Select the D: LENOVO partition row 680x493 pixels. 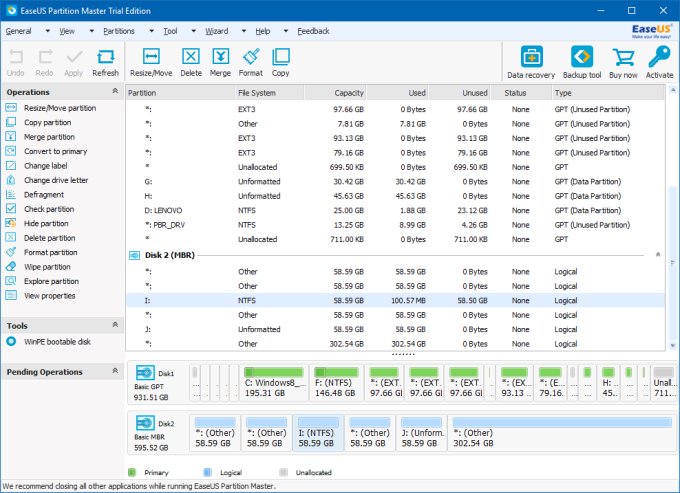395,210
